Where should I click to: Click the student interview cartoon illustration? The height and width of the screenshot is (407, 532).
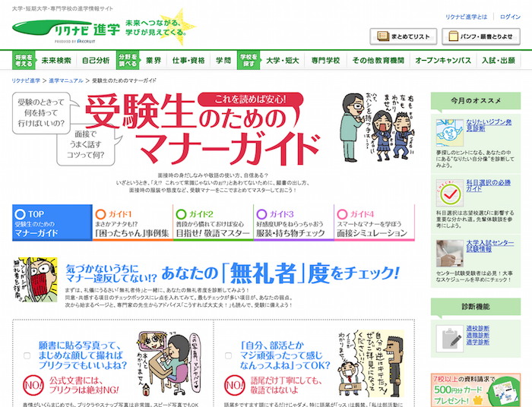click(x=371, y=364)
